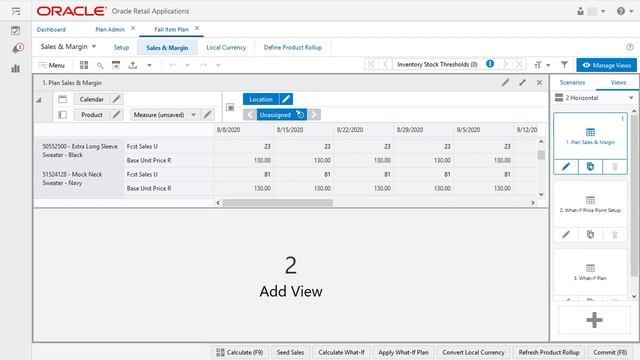Click the format window toolbar icon

(116, 65)
